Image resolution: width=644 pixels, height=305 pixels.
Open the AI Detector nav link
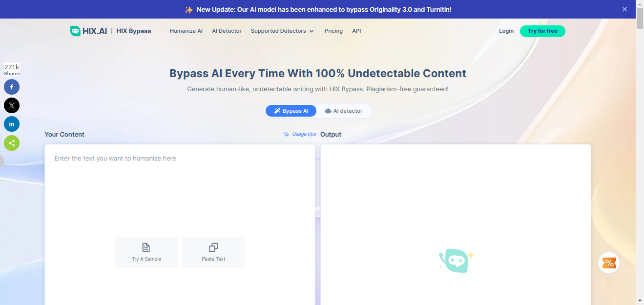coord(227,31)
